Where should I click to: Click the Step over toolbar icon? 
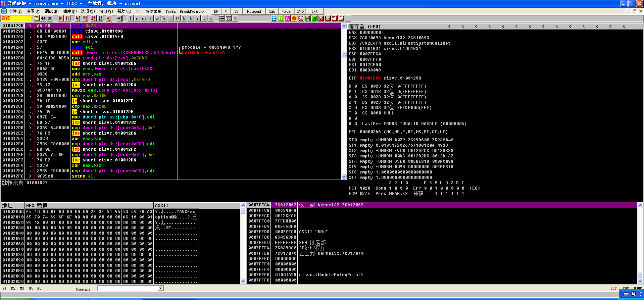click(x=85, y=18)
